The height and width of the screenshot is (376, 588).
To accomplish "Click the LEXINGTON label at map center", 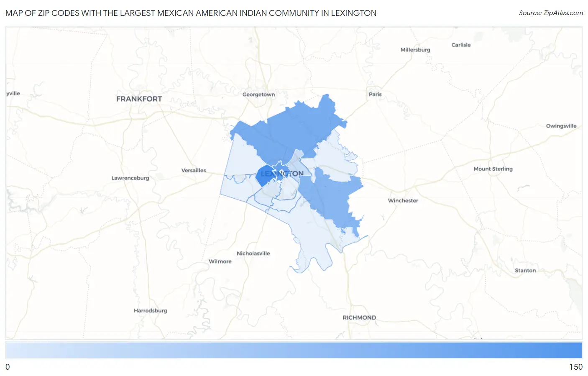I will (x=282, y=173).
